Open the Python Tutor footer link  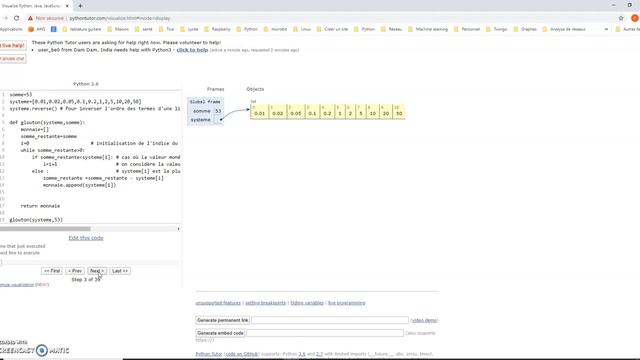(x=209, y=354)
